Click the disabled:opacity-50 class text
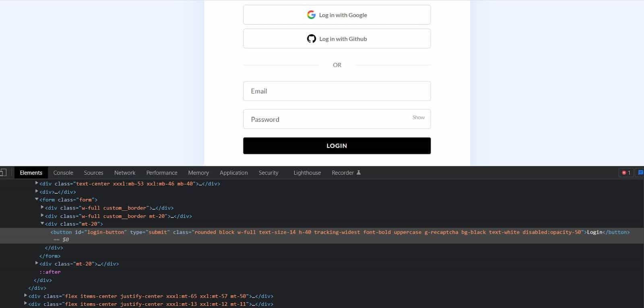 click(553, 232)
